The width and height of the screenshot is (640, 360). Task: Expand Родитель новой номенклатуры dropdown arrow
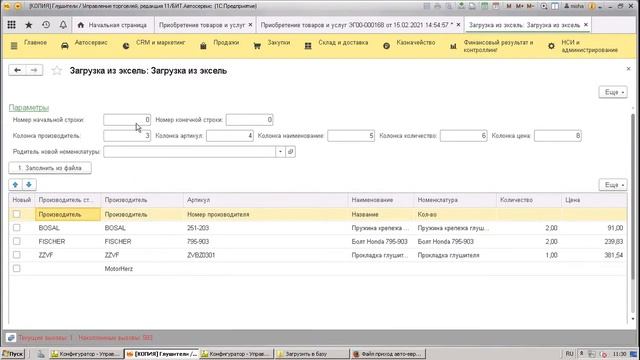click(x=280, y=152)
